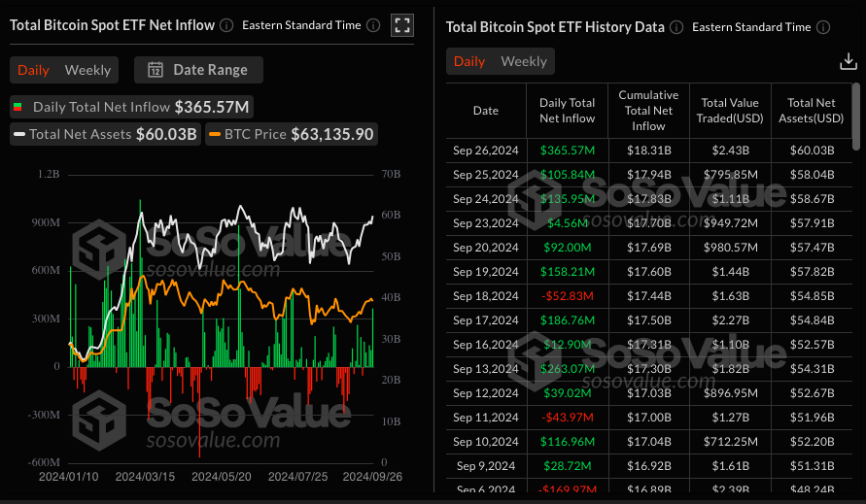Open the Date Range picker
Viewport: 866px width, 504px height.
(198, 70)
